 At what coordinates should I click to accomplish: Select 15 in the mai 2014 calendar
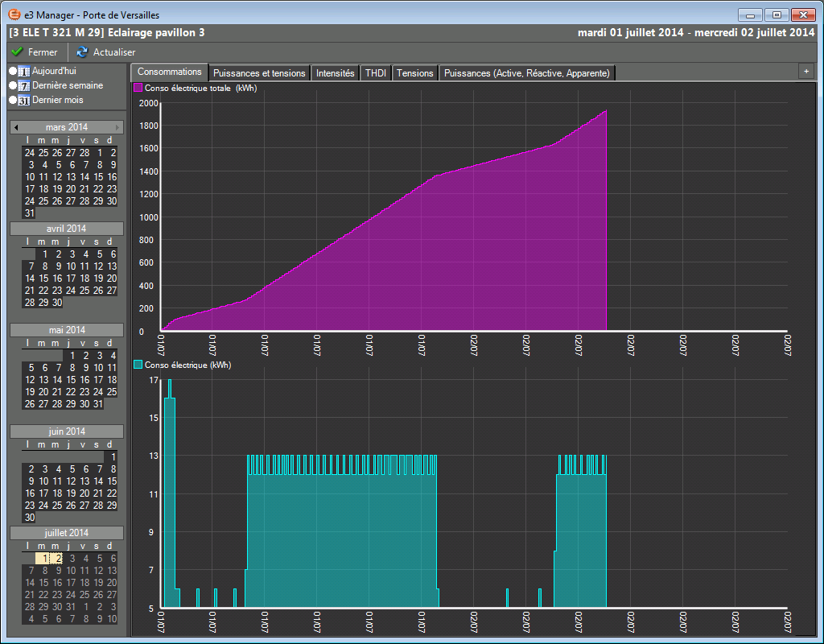tap(71, 380)
